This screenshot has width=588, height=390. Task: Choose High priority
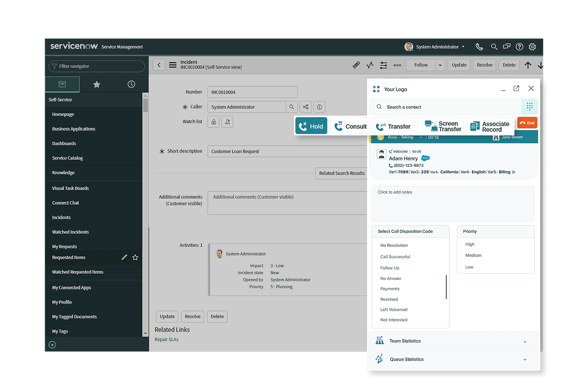pyautogui.click(x=470, y=244)
